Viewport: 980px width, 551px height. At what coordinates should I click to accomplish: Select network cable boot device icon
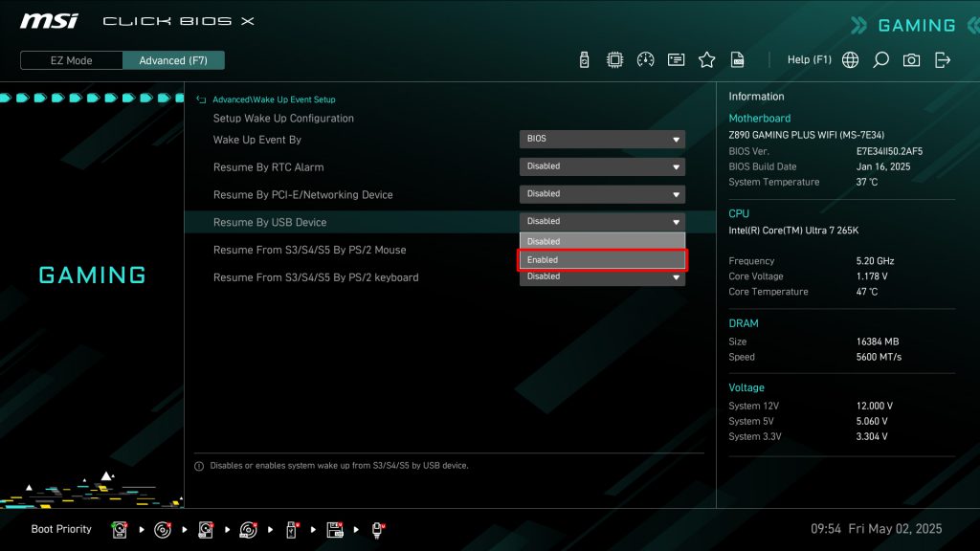coord(377,530)
